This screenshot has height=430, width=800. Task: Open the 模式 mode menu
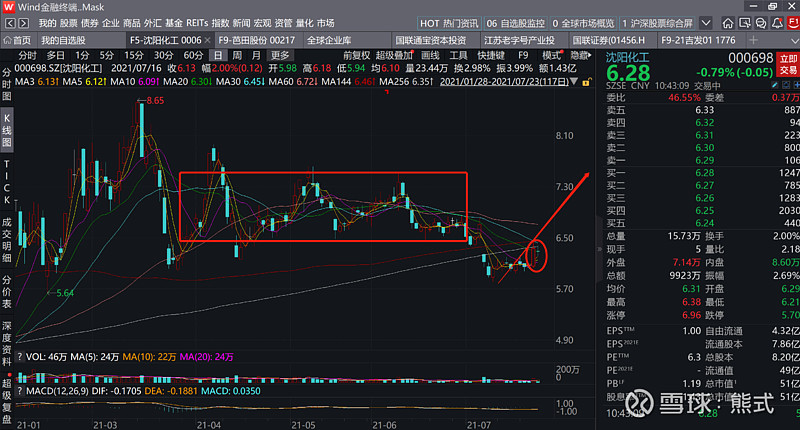click(552, 55)
